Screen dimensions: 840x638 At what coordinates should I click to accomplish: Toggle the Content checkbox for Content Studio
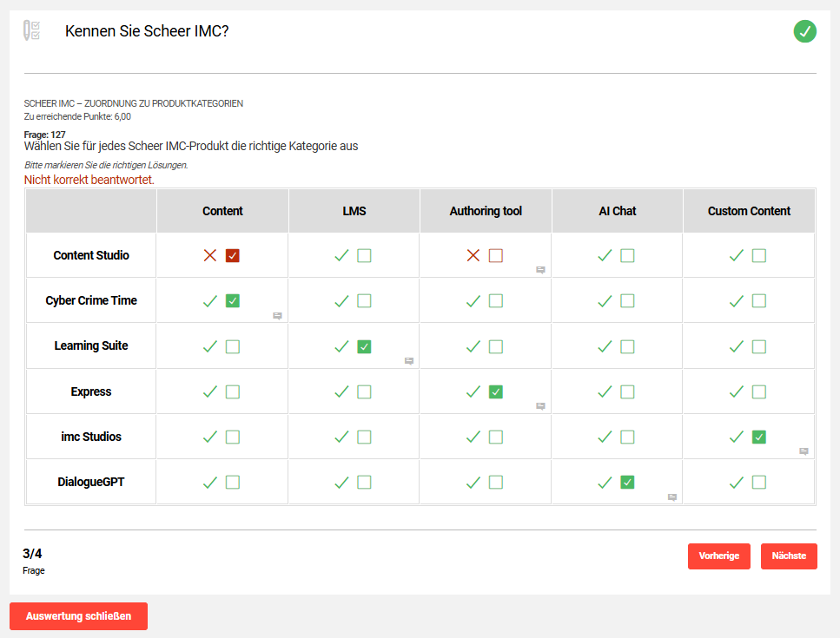click(233, 255)
